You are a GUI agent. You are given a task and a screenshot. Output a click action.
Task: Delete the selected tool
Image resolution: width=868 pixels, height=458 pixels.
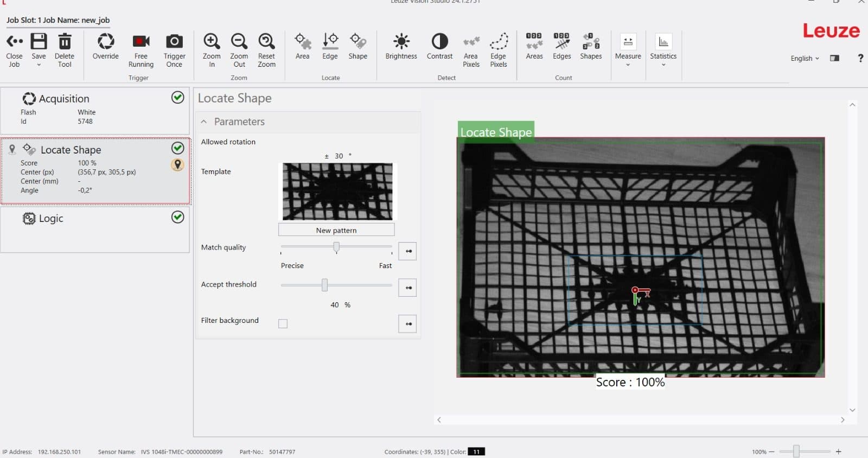[x=65, y=41]
